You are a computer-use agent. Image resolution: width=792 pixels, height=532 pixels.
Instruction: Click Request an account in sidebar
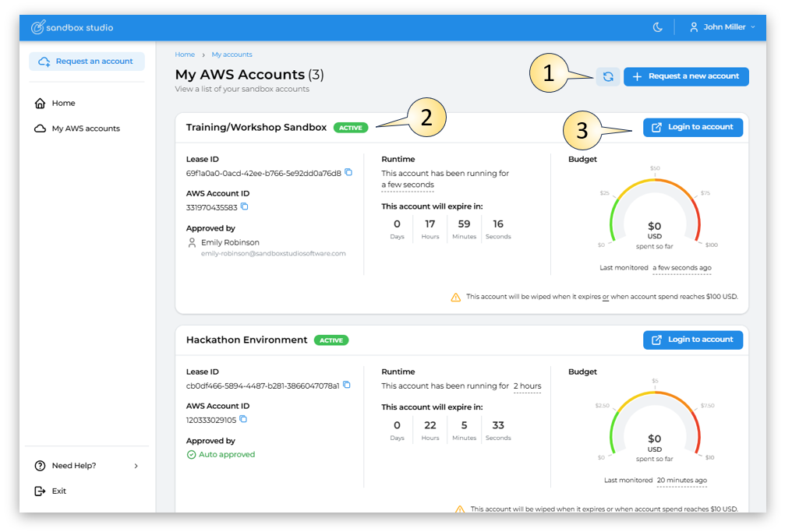[87, 62]
